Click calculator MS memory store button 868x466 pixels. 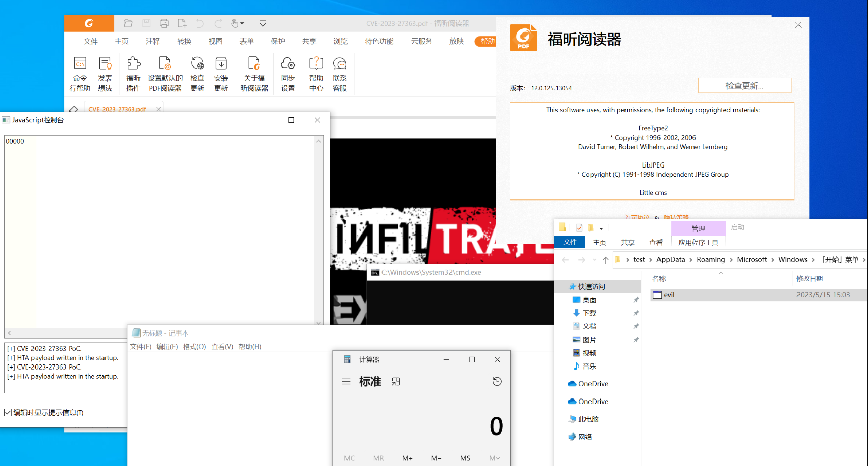click(x=465, y=458)
